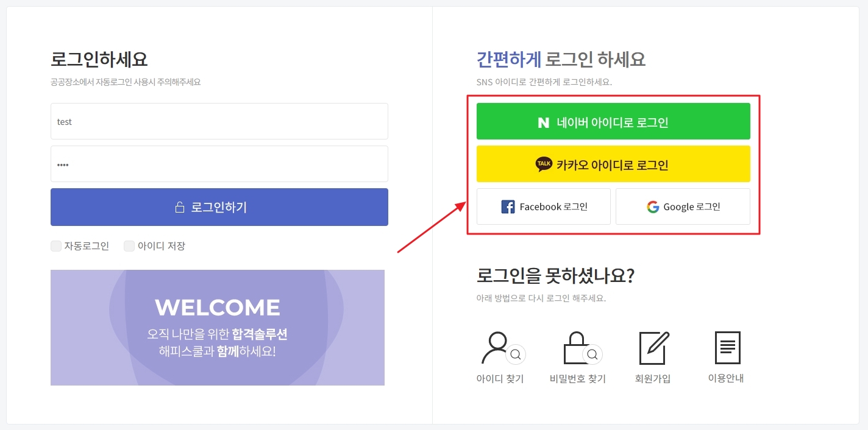Click the KakaoTalk speech bubble icon
The width and height of the screenshot is (868, 430).
(544, 164)
